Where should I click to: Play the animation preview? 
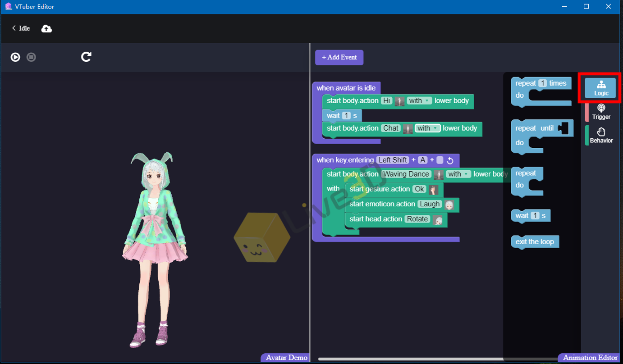15,57
